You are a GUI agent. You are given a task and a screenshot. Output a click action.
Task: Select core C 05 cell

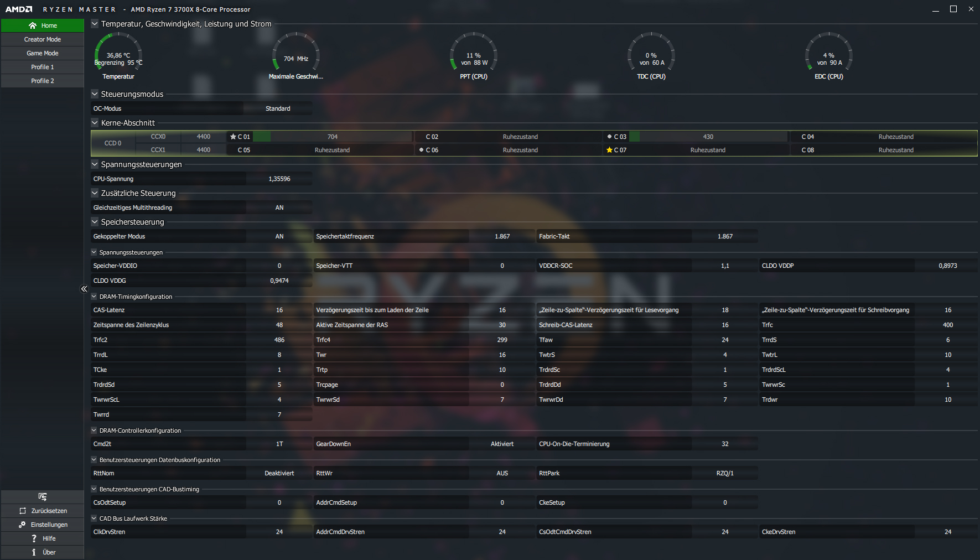click(320, 150)
